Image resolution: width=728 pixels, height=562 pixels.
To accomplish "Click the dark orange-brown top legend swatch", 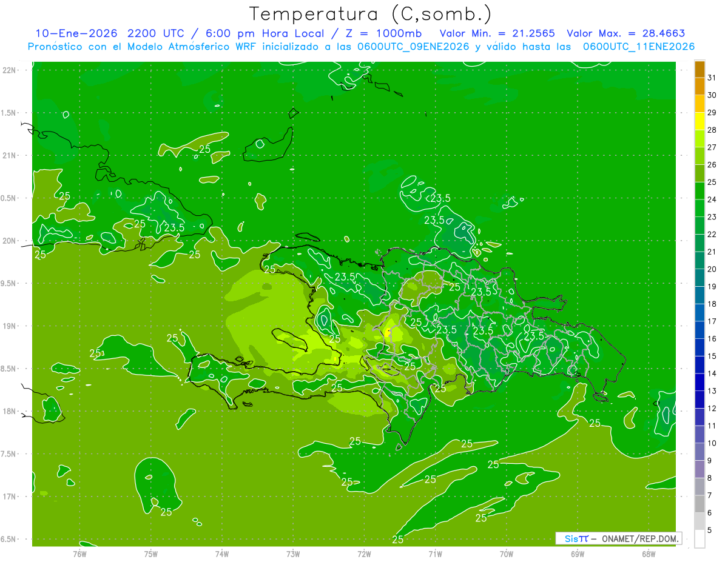I will 699,70.
